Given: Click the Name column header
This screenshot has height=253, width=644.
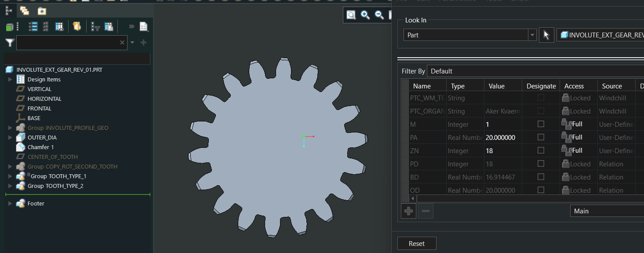Looking at the screenshot, I should click(x=427, y=86).
